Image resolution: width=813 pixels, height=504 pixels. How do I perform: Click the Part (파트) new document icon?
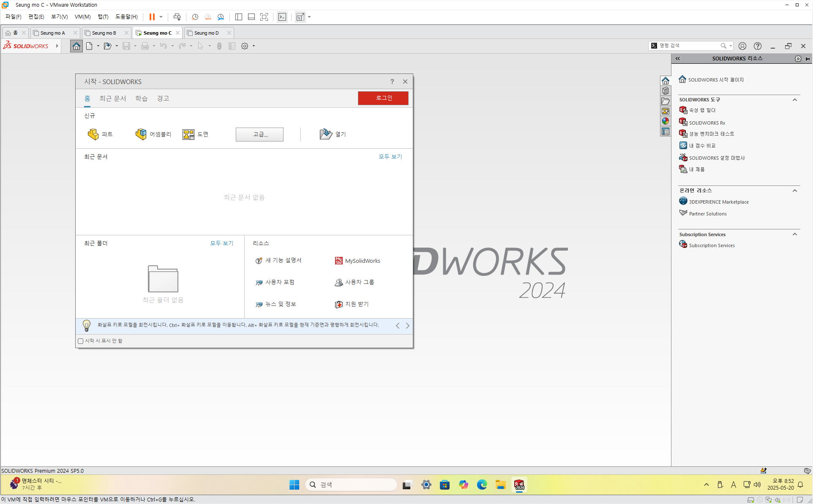[x=93, y=134]
